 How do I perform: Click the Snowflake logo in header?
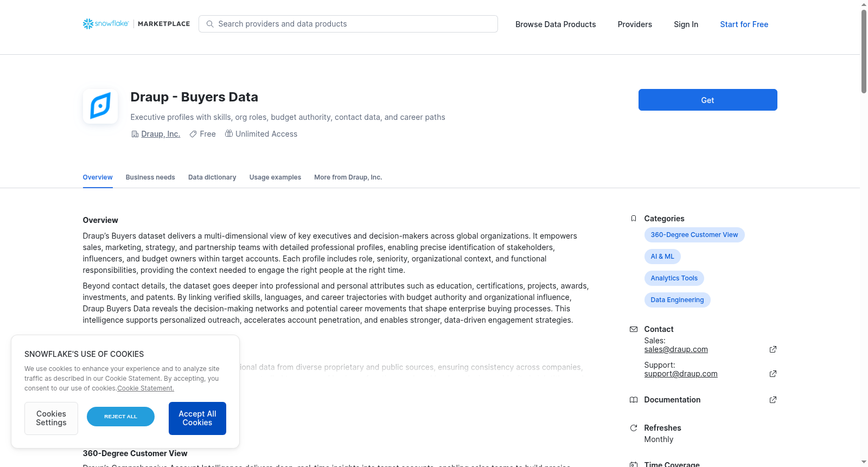106,24
